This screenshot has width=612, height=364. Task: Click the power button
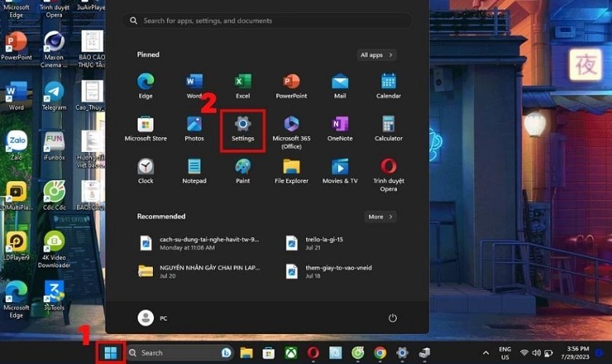point(392,317)
